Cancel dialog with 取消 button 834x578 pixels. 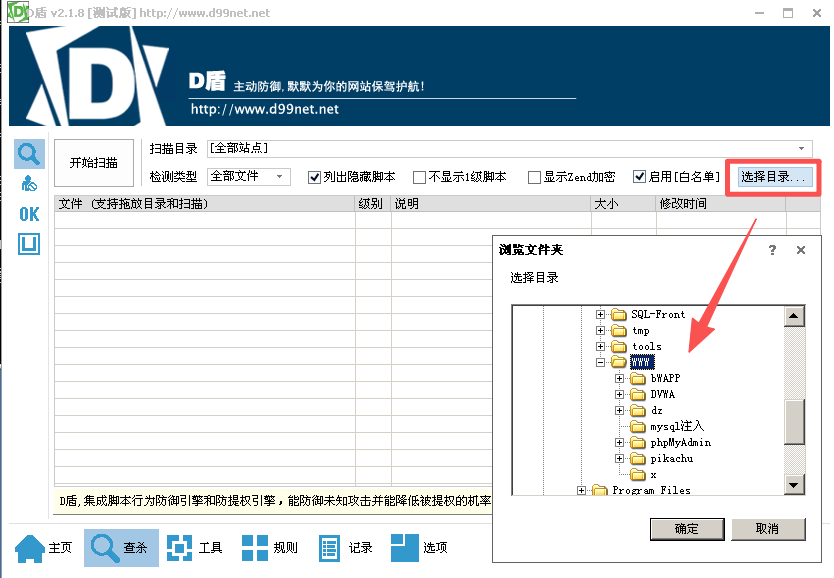click(768, 529)
